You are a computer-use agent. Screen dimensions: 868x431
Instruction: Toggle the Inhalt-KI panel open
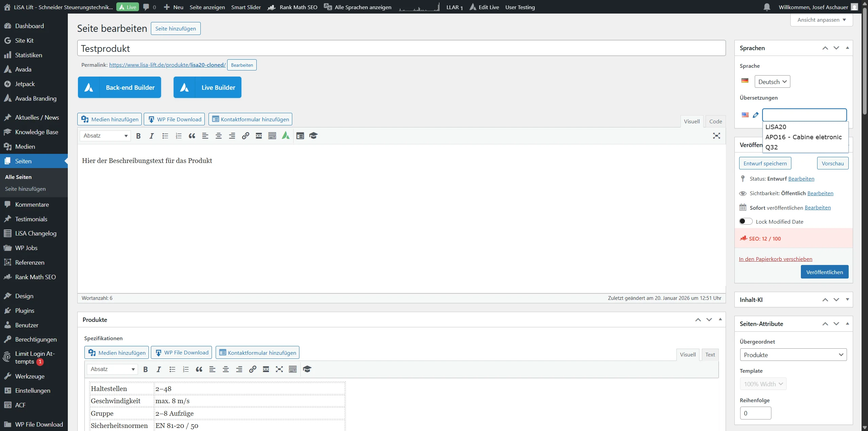pos(847,300)
